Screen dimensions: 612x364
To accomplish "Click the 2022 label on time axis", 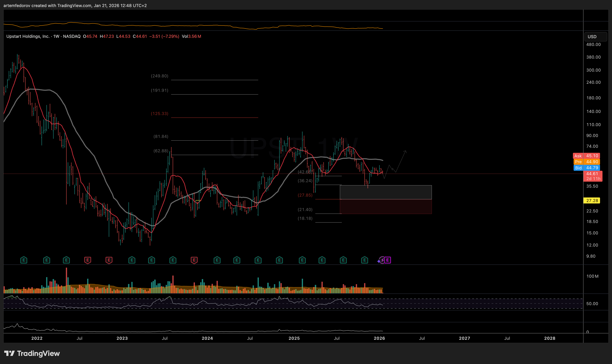I will coord(37,338).
